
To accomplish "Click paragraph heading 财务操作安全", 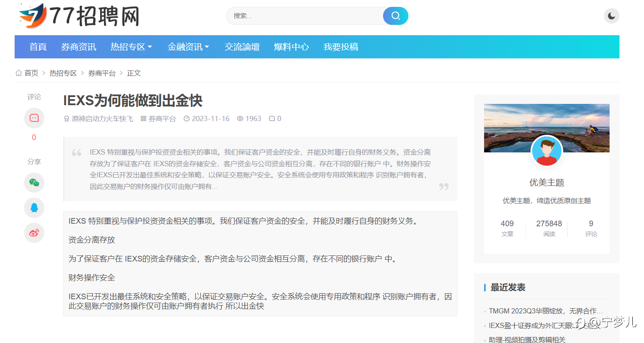I will coord(92,278).
